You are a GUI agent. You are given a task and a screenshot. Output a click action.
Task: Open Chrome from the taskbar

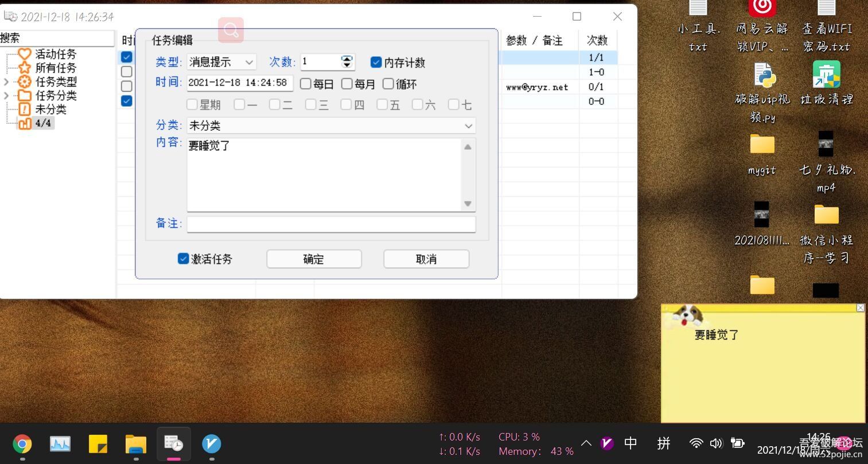point(22,443)
